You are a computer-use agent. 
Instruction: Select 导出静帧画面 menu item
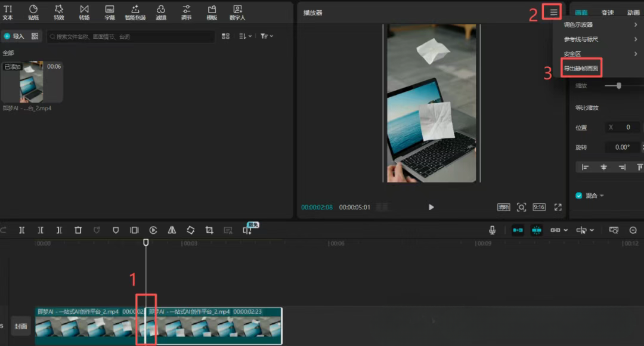pyautogui.click(x=581, y=69)
